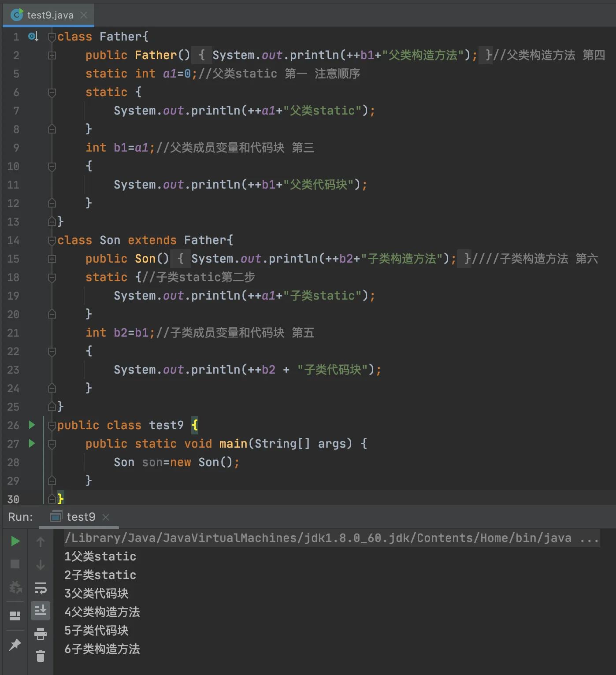Image resolution: width=616 pixels, height=675 pixels.
Task: Rerun test9 with the green play button
Action: 15,541
